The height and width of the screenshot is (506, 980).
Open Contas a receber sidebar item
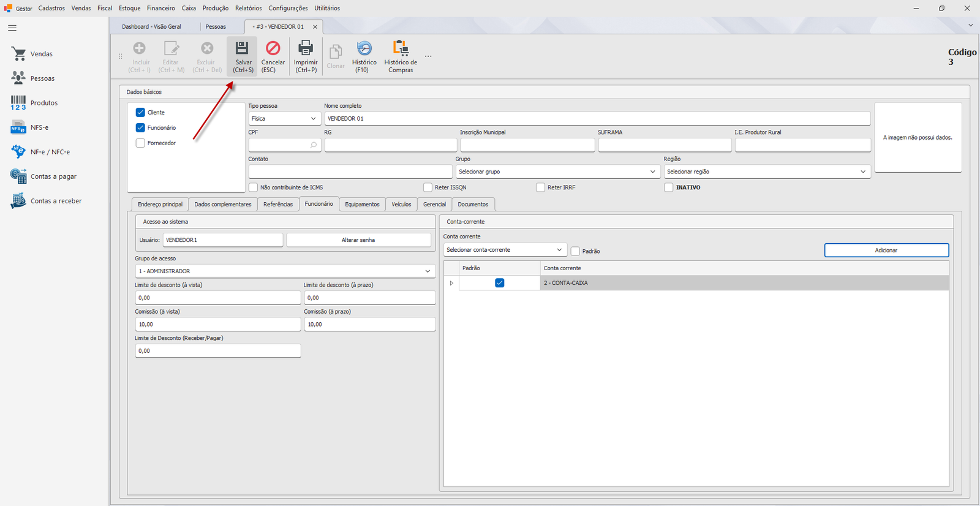coord(46,201)
